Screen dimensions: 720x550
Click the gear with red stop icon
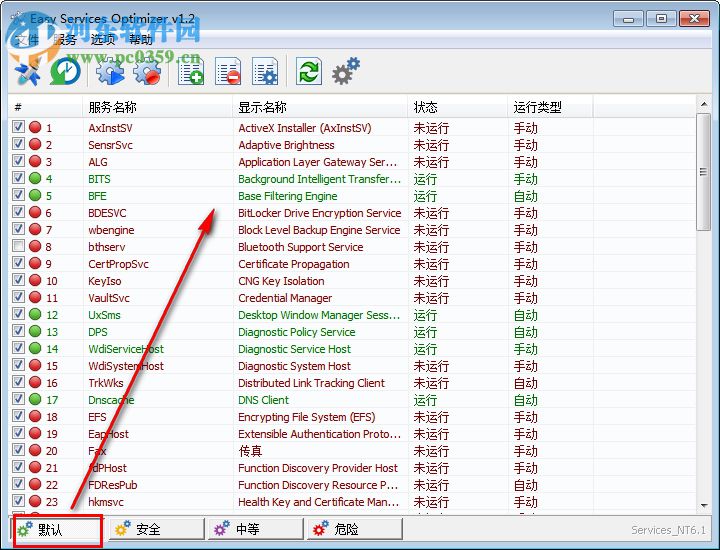pos(147,72)
